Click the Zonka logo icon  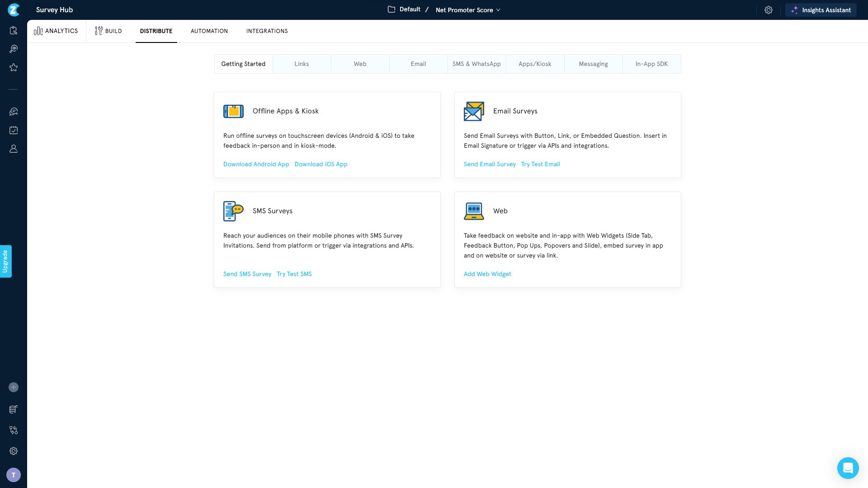14,9
